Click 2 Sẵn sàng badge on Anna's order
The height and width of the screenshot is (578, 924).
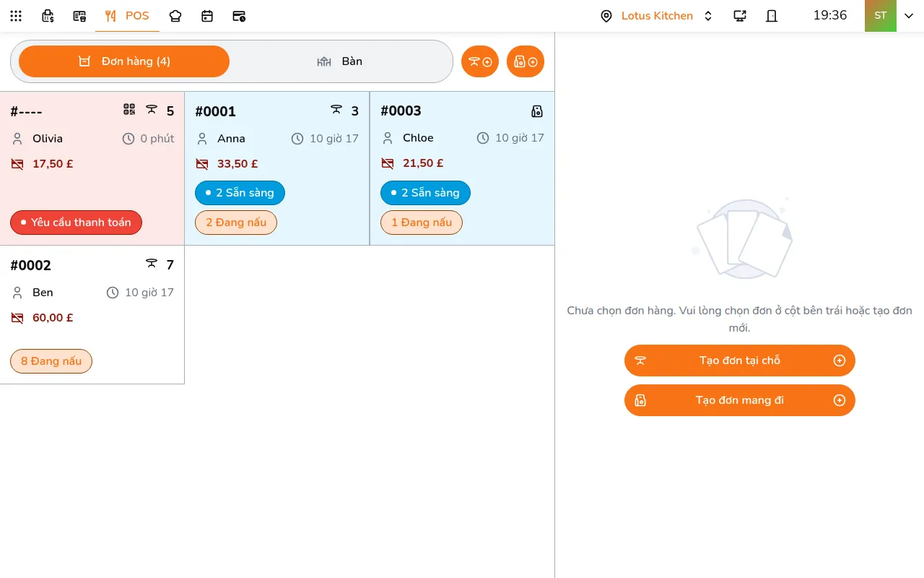point(240,193)
